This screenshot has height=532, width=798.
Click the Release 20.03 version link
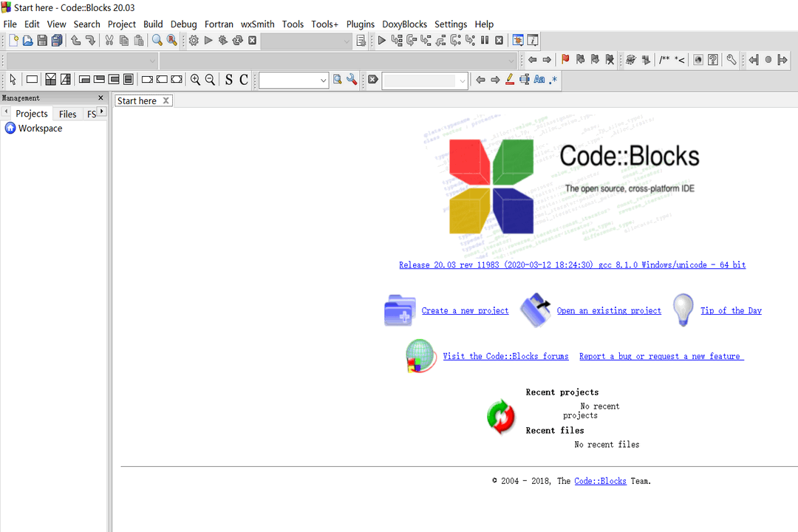[x=572, y=265]
